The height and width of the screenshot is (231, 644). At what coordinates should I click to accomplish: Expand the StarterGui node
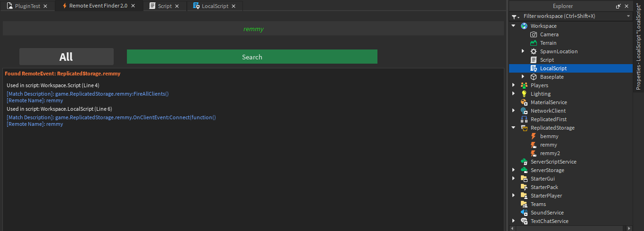pyautogui.click(x=513, y=179)
